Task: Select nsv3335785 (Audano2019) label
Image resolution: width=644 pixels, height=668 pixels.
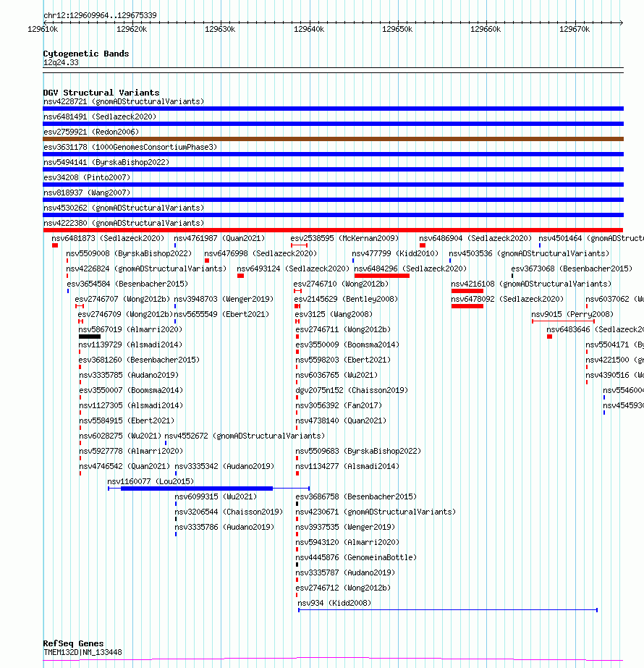Action: coord(129,376)
